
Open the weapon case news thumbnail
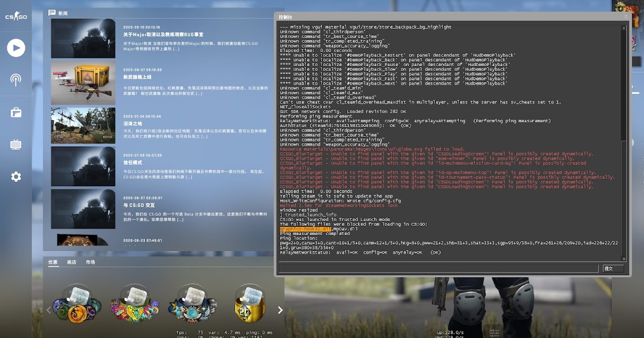click(x=83, y=83)
